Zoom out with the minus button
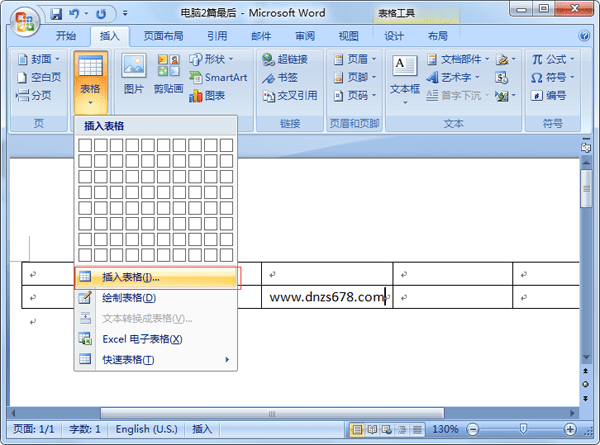The width and height of the screenshot is (600, 445). point(473,429)
